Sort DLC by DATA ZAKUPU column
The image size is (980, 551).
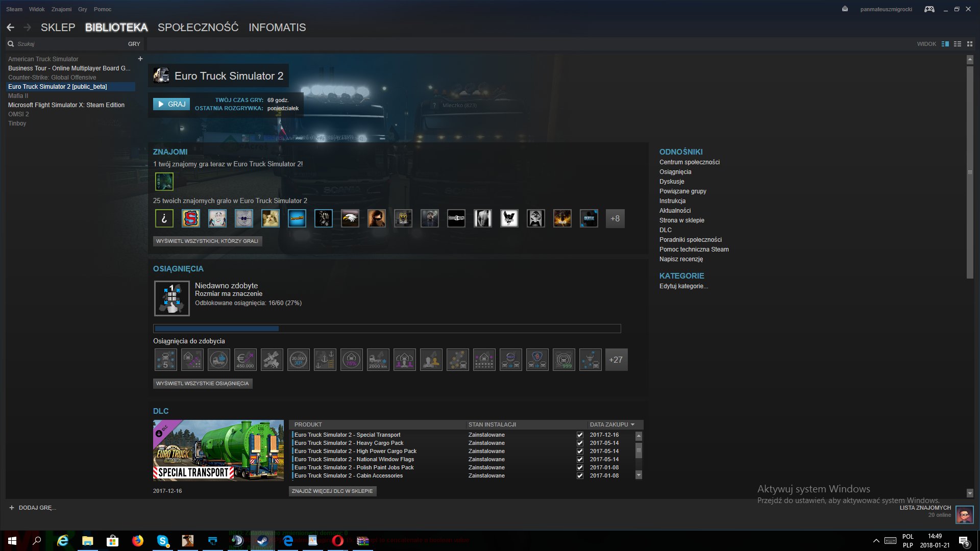(612, 424)
